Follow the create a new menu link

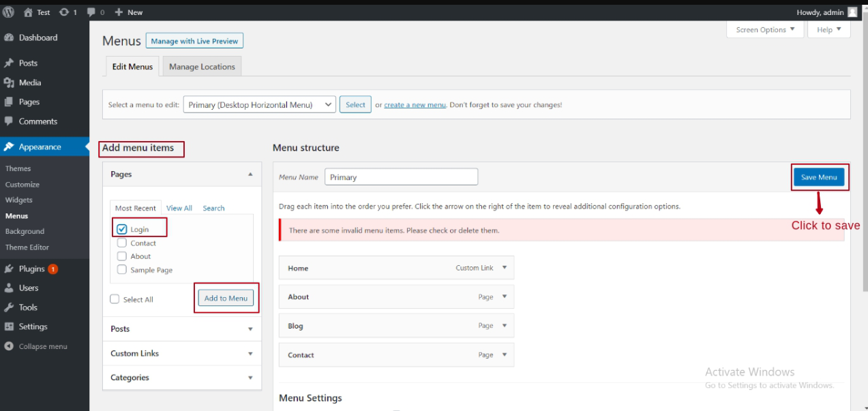click(x=415, y=104)
